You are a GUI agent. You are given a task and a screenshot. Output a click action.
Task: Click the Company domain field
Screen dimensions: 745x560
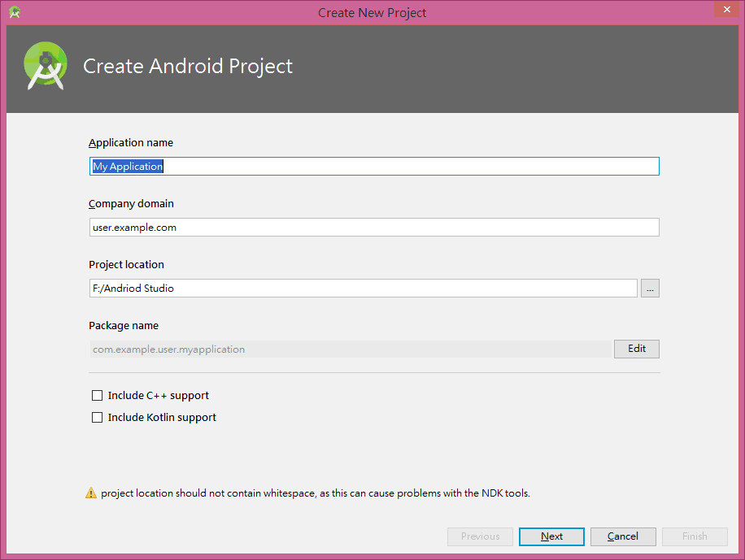[x=374, y=227]
